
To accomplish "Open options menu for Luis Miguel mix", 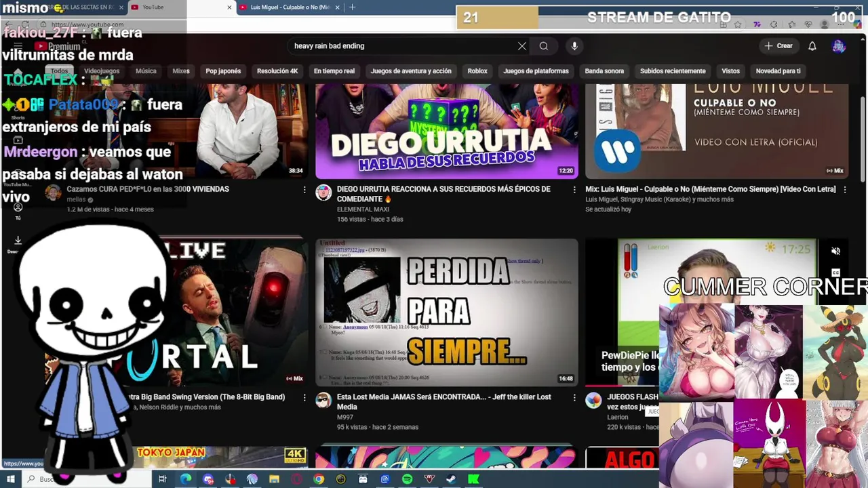I will coord(844,190).
